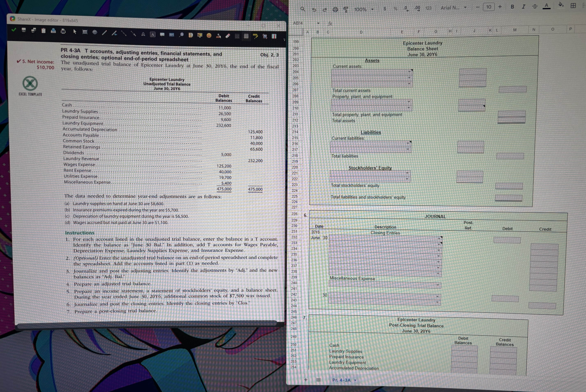
Task: Open text color picker underlined A
Action: [x=546, y=6]
